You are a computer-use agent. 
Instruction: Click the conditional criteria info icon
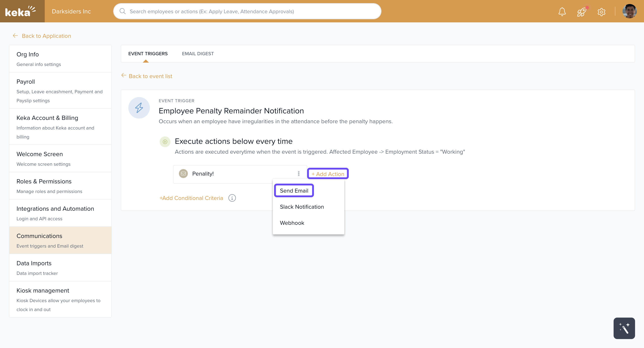click(x=232, y=198)
